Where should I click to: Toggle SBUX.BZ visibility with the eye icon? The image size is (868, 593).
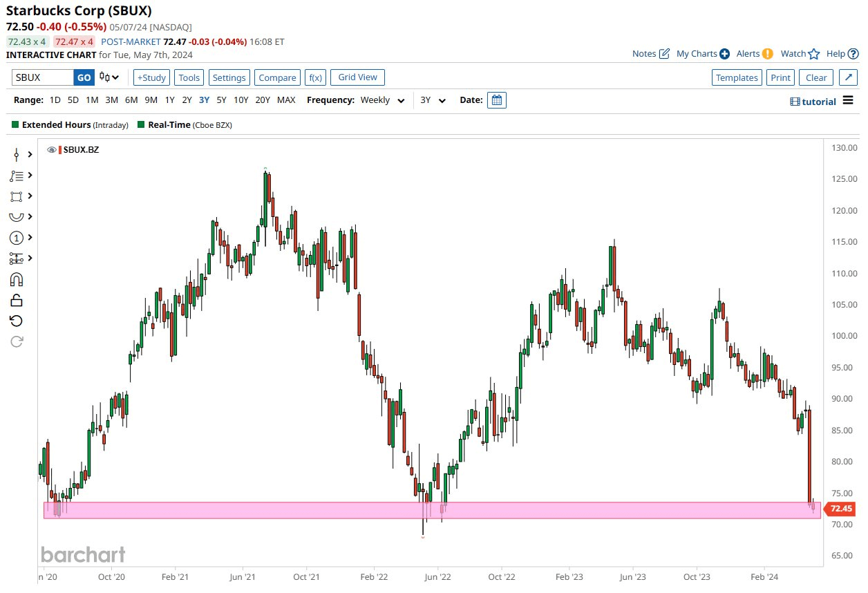(50, 149)
